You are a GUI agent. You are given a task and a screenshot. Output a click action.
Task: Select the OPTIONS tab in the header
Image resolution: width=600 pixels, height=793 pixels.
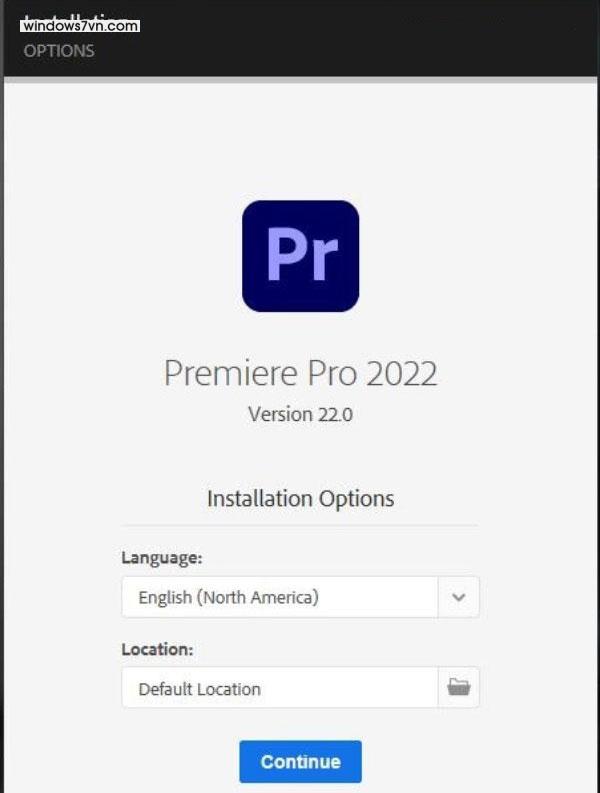(x=59, y=50)
